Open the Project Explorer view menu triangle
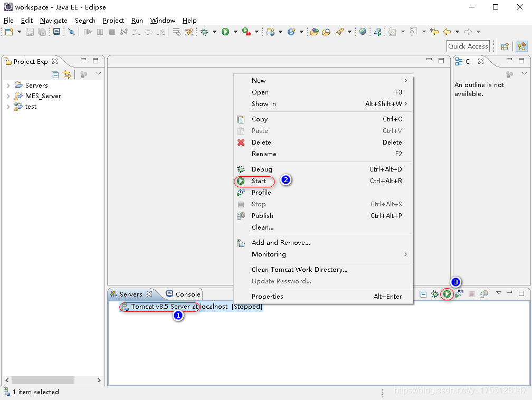The width and height of the screenshot is (532, 400). pyautogui.click(x=98, y=74)
